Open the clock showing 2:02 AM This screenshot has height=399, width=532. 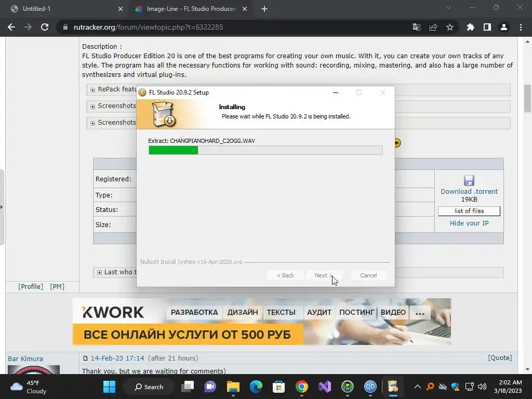(x=508, y=387)
